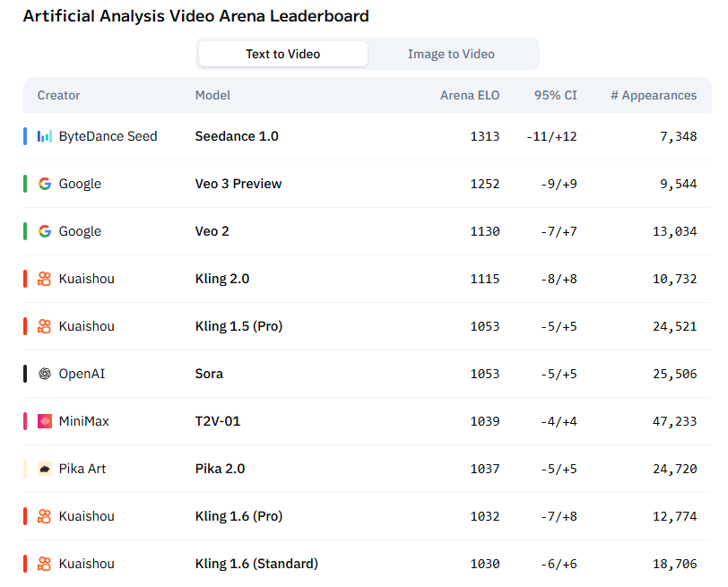Click the Kuaishou logo in the Kling 2.0 row
This screenshot has height=587, width=728.
pos(45,279)
